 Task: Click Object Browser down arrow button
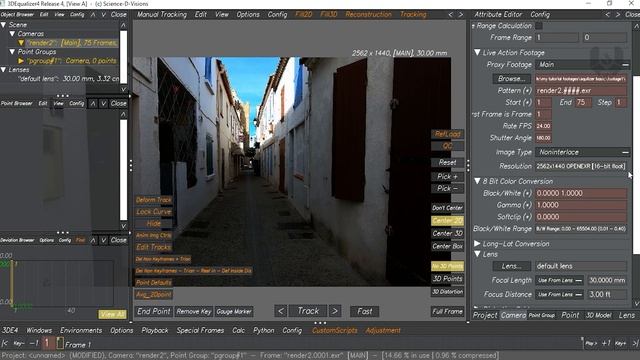[104, 14]
